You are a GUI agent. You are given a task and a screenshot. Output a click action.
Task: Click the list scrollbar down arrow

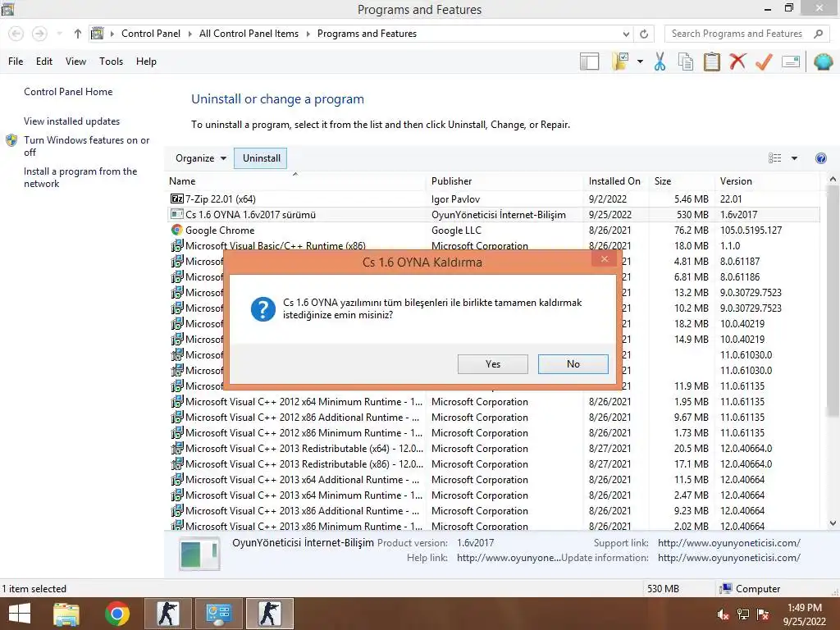[833, 523]
